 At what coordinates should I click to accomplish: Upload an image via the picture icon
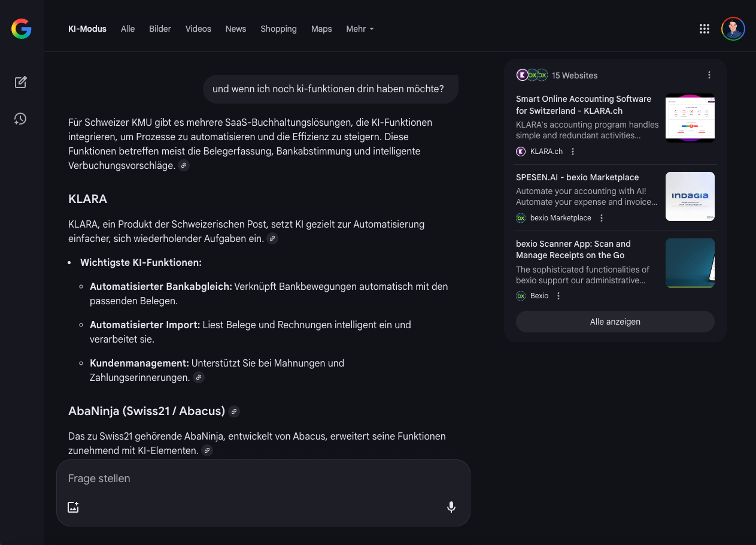tap(73, 507)
